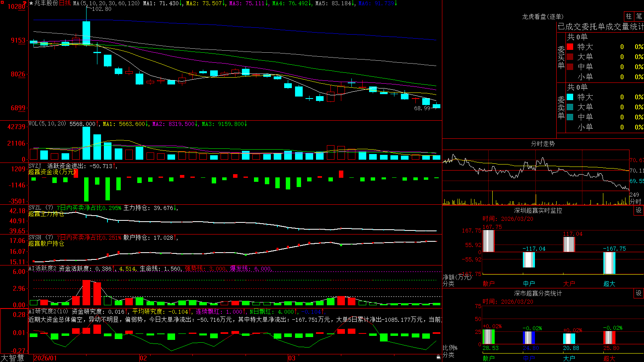Click the 连续飘红: 1.000 label
Viewport: 644px width, 362px height.
click(x=221, y=311)
